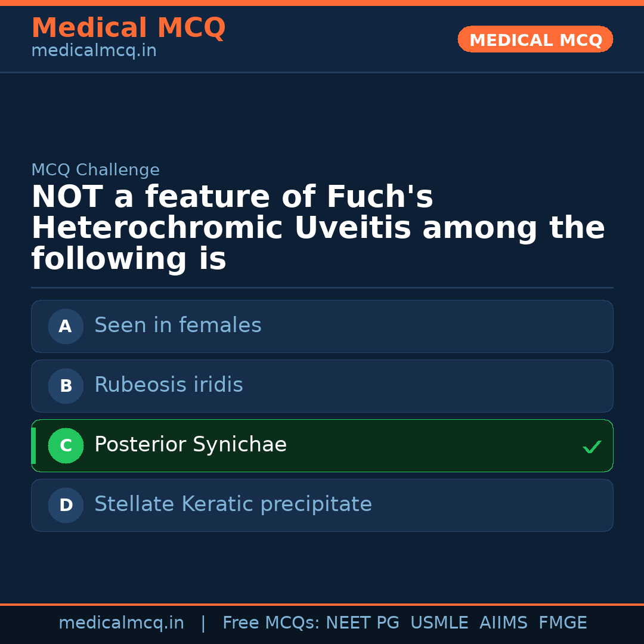Click the Fuch's Heterochromic Uveitis question text
The image size is (644, 644).
318,228
